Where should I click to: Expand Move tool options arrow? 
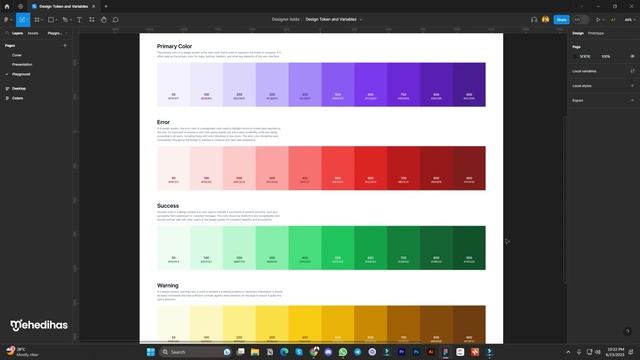pos(27,20)
